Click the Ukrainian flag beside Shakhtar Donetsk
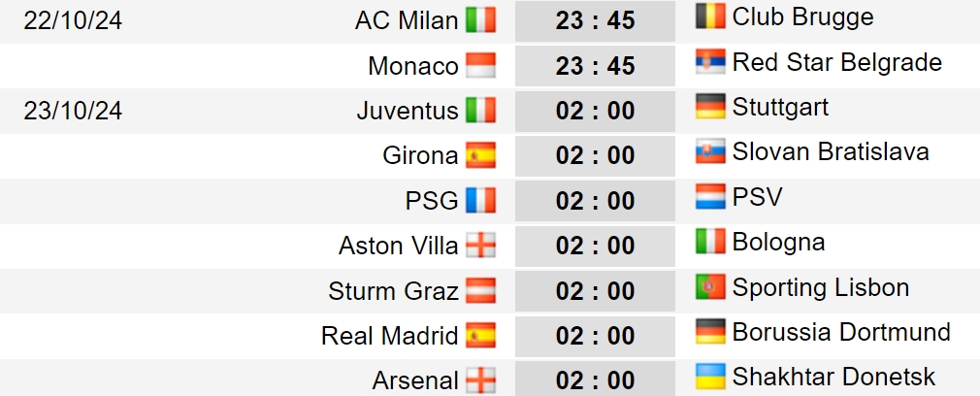 710,377
